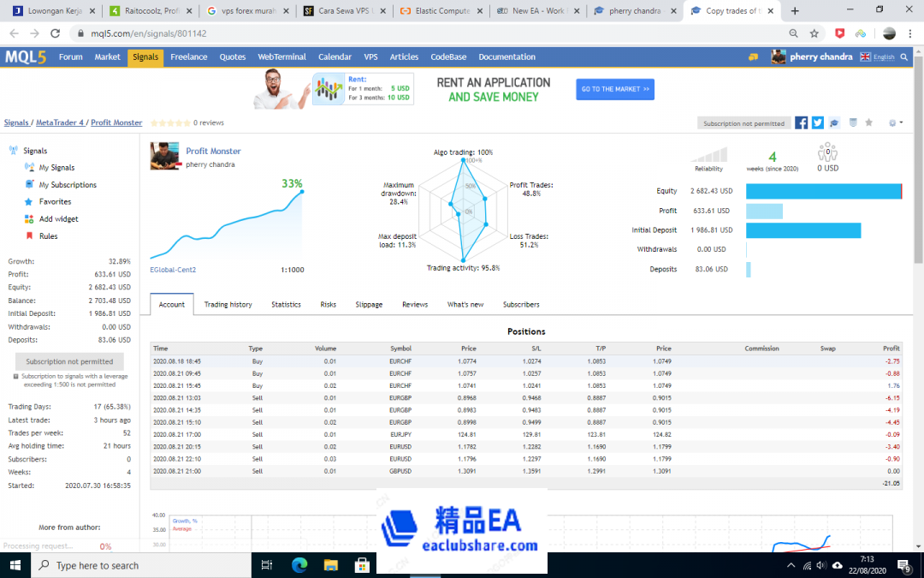The height and width of the screenshot is (578, 924).
Task: Click the Equity bar in the chart
Action: (823, 191)
